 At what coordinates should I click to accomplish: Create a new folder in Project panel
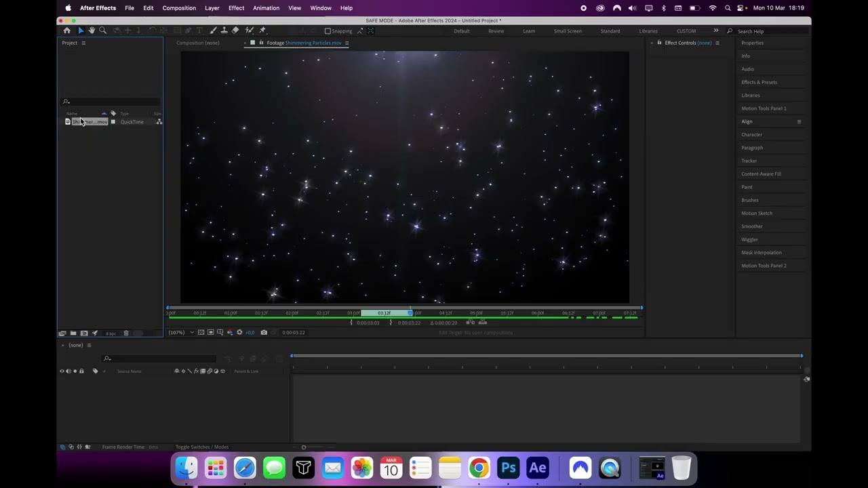tap(73, 333)
